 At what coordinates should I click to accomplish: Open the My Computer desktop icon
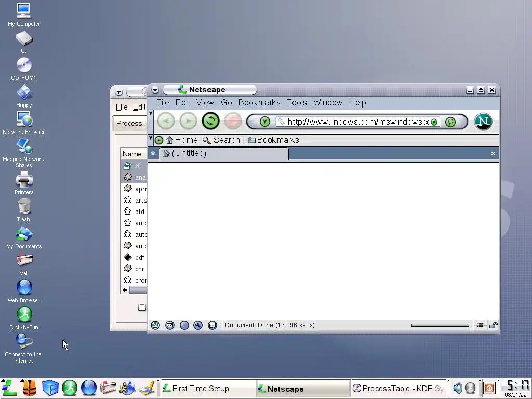pyautogui.click(x=24, y=15)
